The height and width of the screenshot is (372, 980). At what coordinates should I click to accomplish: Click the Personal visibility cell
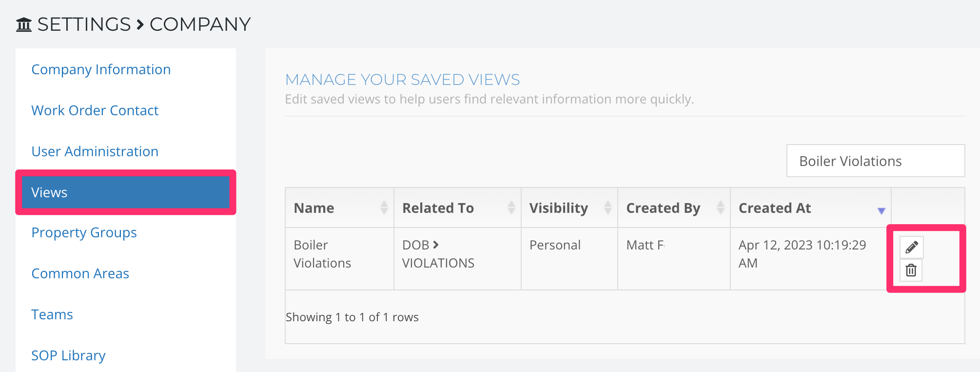(569, 259)
